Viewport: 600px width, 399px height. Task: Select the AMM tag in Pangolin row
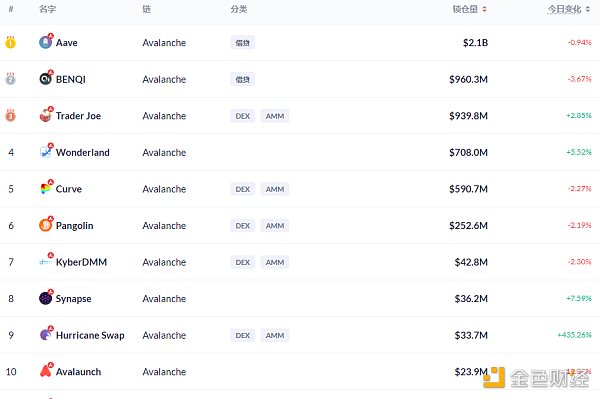coord(275,226)
